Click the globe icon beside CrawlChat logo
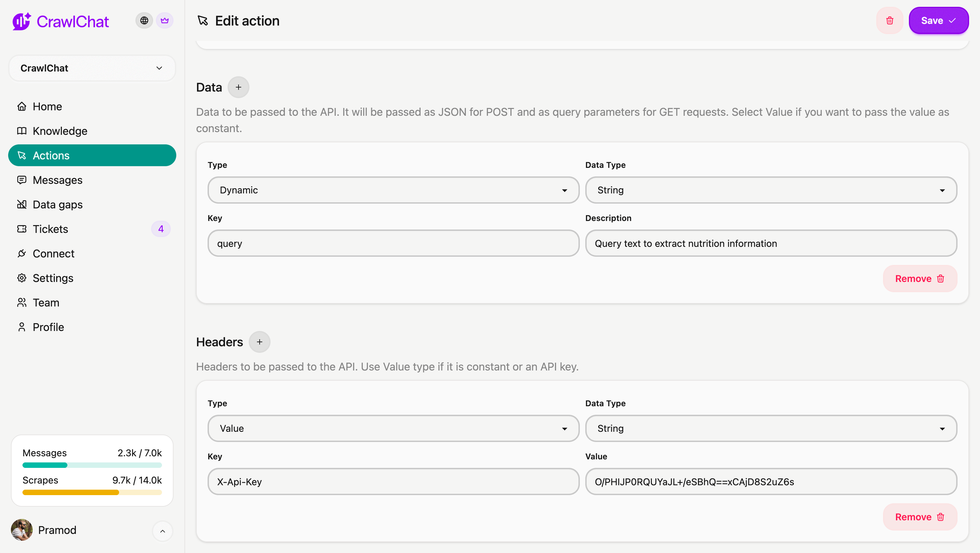Image resolution: width=980 pixels, height=553 pixels. (x=144, y=20)
